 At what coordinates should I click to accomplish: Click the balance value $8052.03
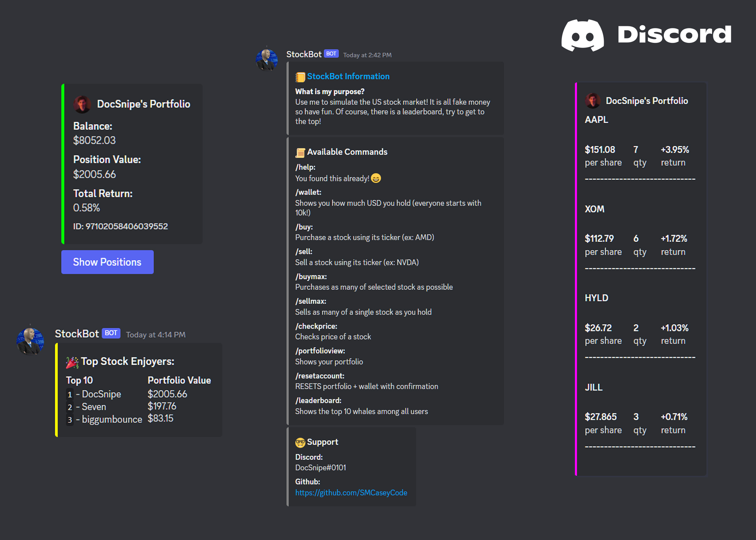tap(94, 140)
